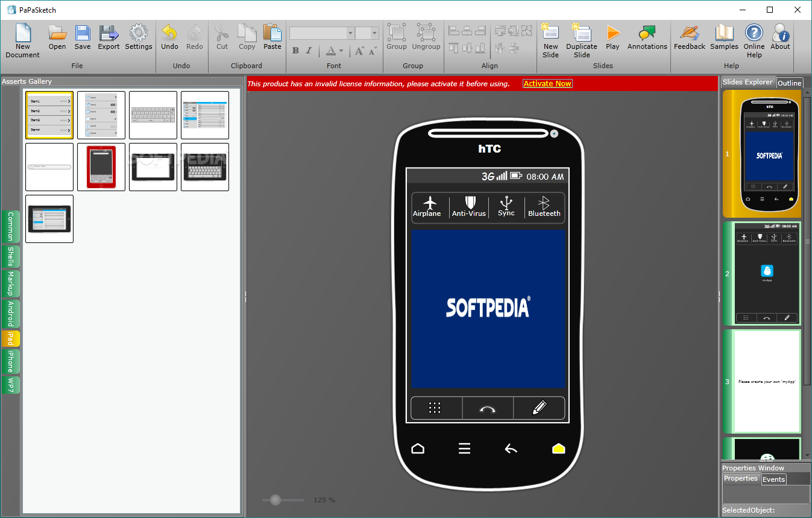Switch to the WP7 gallery tab
This screenshot has height=518, width=812.
(x=11, y=385)
